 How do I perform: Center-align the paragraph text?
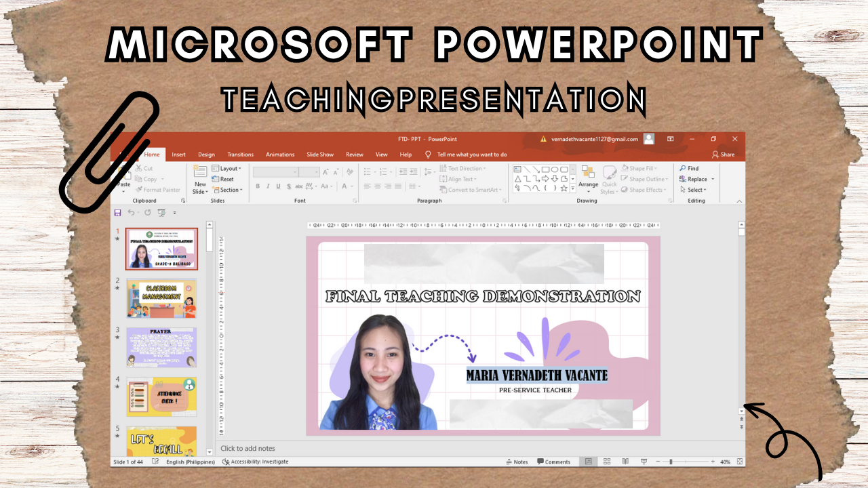[x=378, y=186]
